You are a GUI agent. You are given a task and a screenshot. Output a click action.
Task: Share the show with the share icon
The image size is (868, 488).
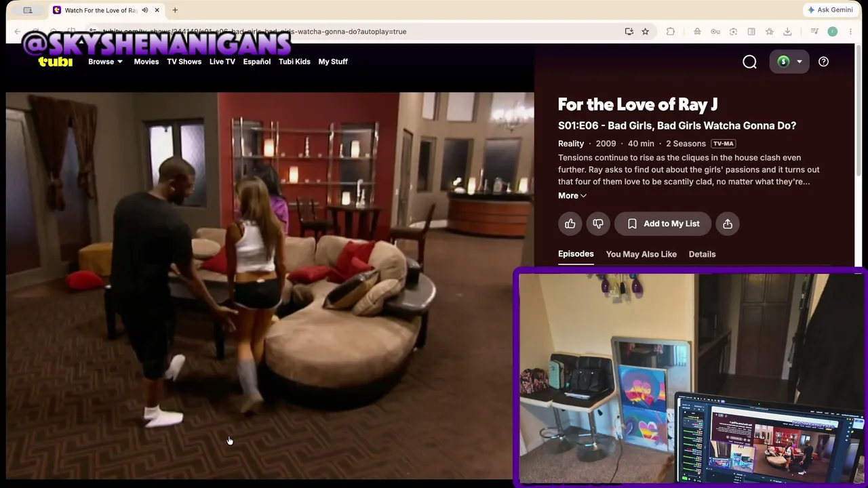[728, 224]
